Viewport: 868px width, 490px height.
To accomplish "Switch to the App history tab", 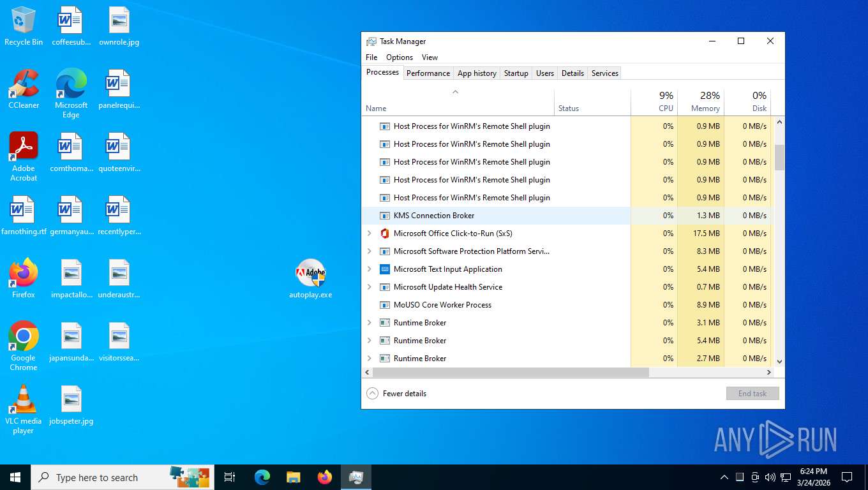I will coord(477,73).
